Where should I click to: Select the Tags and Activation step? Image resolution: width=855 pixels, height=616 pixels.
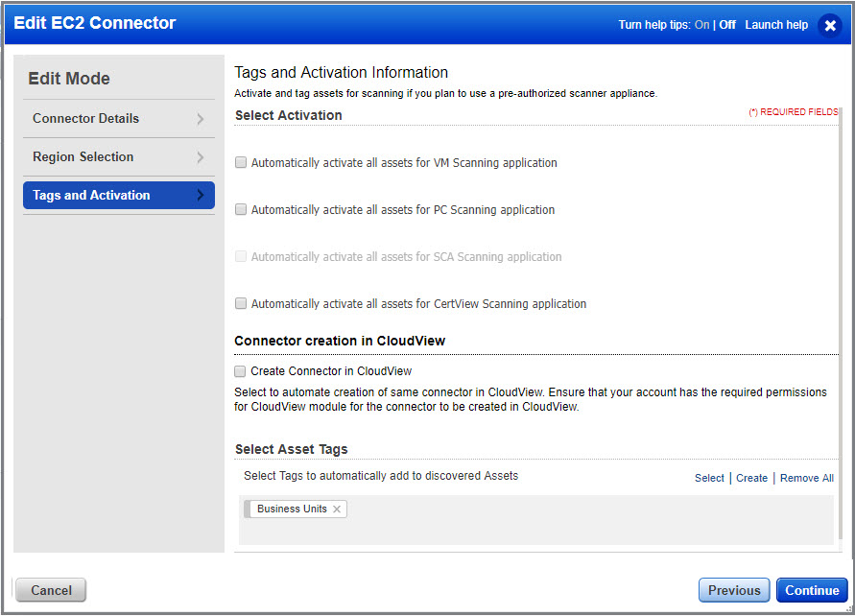(90, 195)
